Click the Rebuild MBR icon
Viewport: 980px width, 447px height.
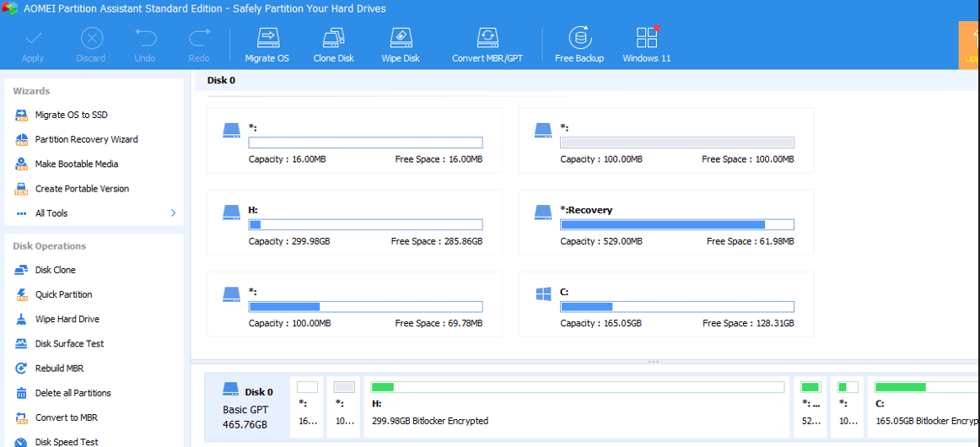22,369
